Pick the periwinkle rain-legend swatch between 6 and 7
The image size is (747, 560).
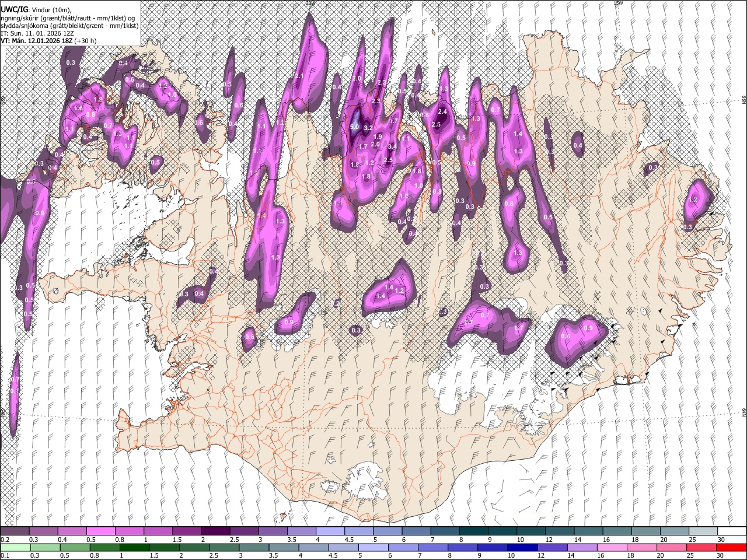(x=403, y=548)
